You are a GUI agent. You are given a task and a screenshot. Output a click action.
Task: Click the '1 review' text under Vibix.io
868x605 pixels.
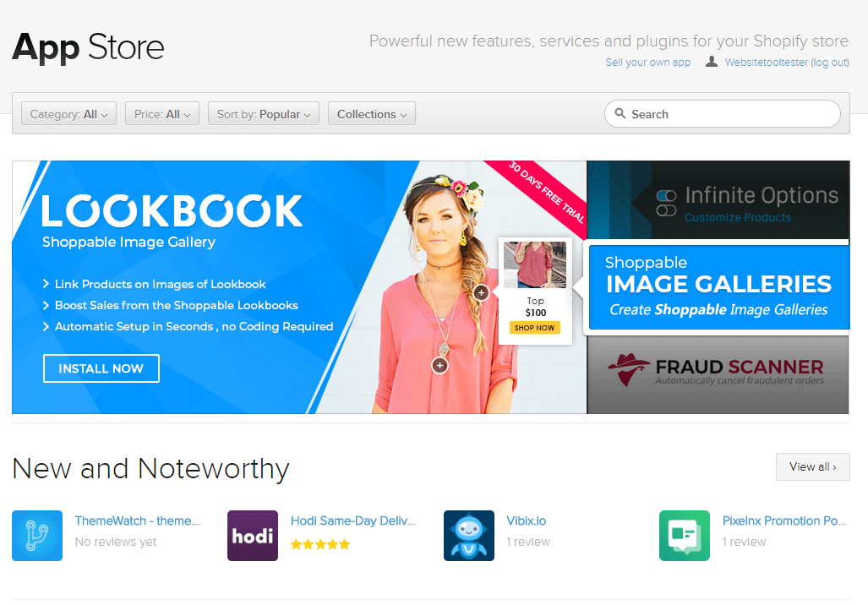coord(528,542)
